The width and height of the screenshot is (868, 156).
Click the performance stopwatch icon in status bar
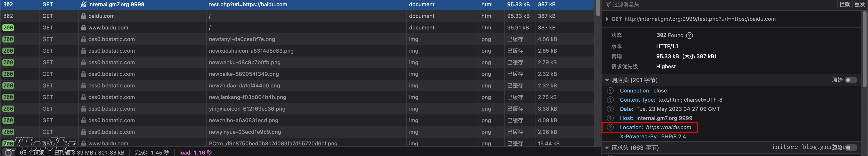click(8, 153)
